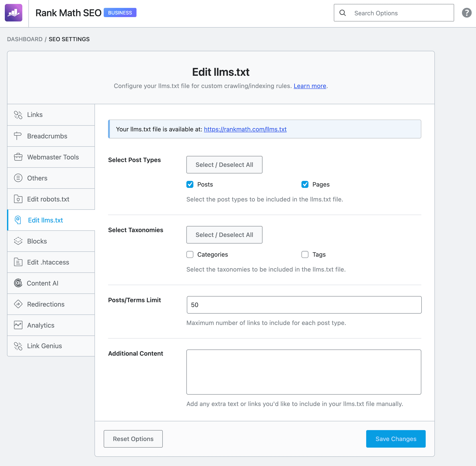This screenshot has width=476, height=466.
Task: Click the Blocks cube icon
Action: (18, 241)
